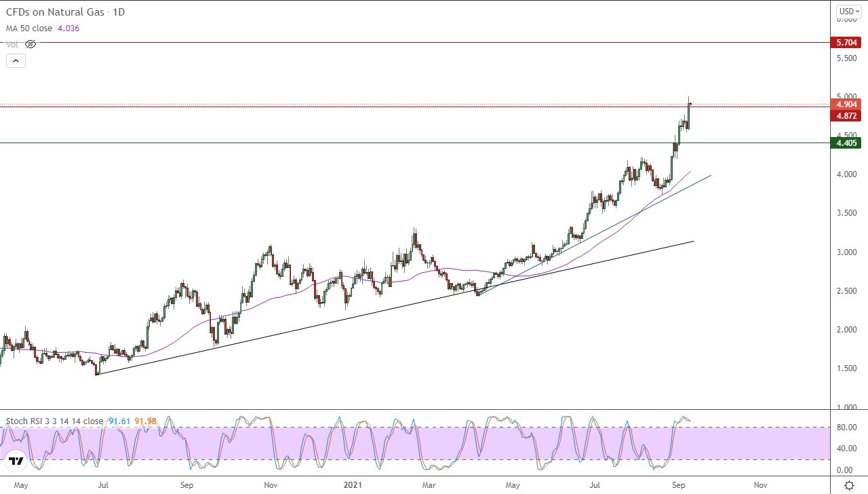This screenshot has height=494, width=868.
Task: Click the Stoch RSI value 91.61
Action: (x=119, y=421)
